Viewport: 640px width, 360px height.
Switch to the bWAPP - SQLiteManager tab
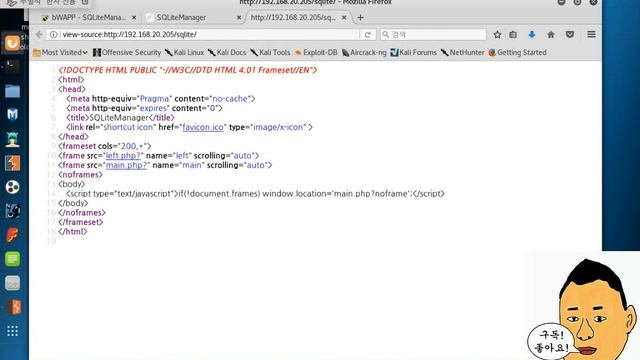[89, 18]
